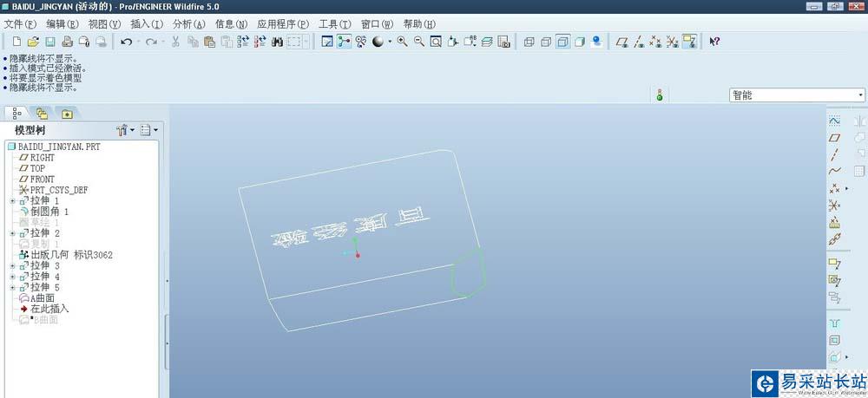Print the model using the printer icon
Viewport: 868px width, 398px height.
tap(67, 42)
